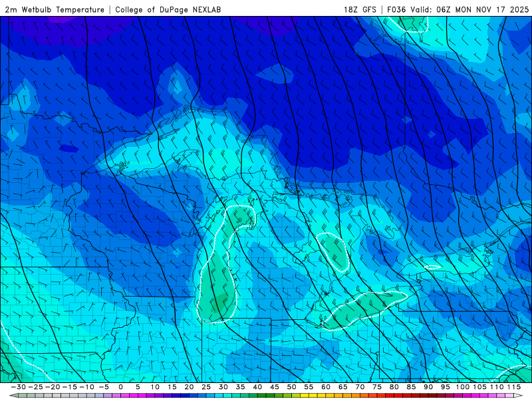Click the legend value "-15"
This screenshot has width=532, height=399.
(x=70, y=387)
